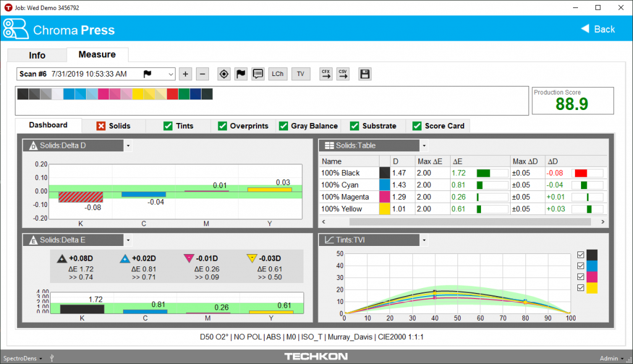Click the LCh button
The height and width of the screenshot is (364, 633).
pos(278,74)
